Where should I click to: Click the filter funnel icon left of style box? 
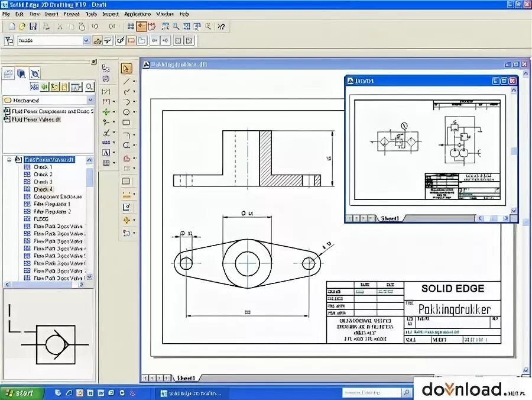(9, 40)
